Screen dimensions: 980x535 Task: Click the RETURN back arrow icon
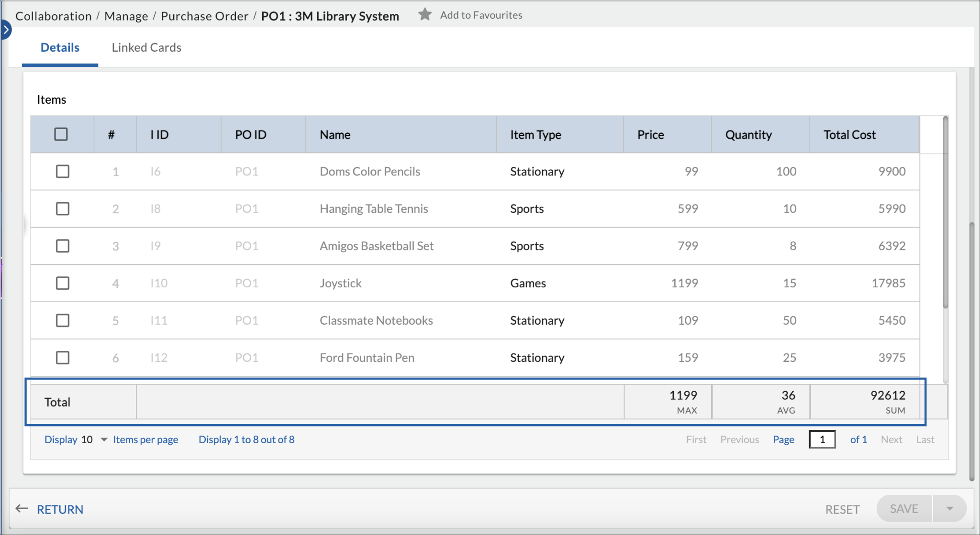tap(22, 509)
